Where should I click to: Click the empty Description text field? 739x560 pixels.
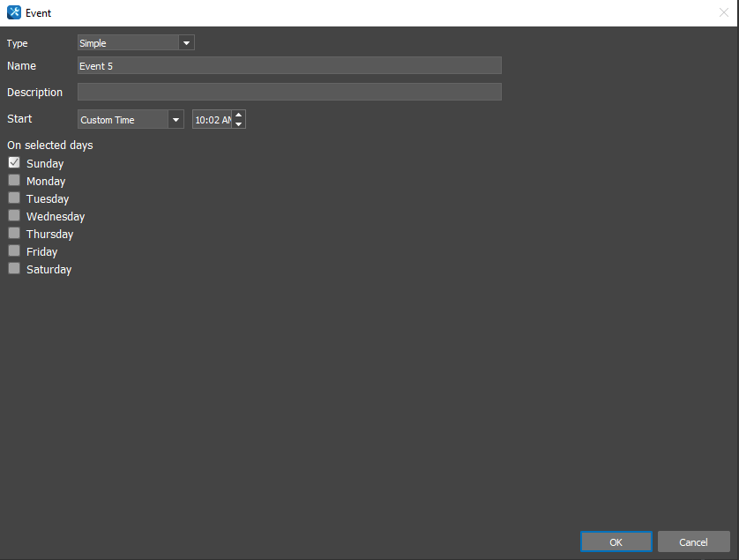[289, 93]
